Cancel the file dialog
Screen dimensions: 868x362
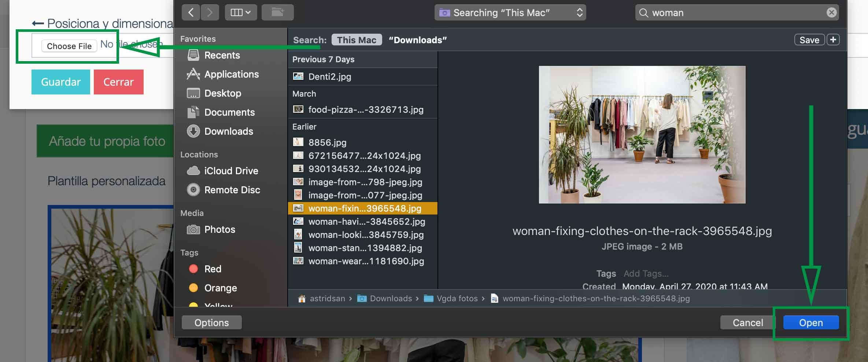click(x=748, y=322)
